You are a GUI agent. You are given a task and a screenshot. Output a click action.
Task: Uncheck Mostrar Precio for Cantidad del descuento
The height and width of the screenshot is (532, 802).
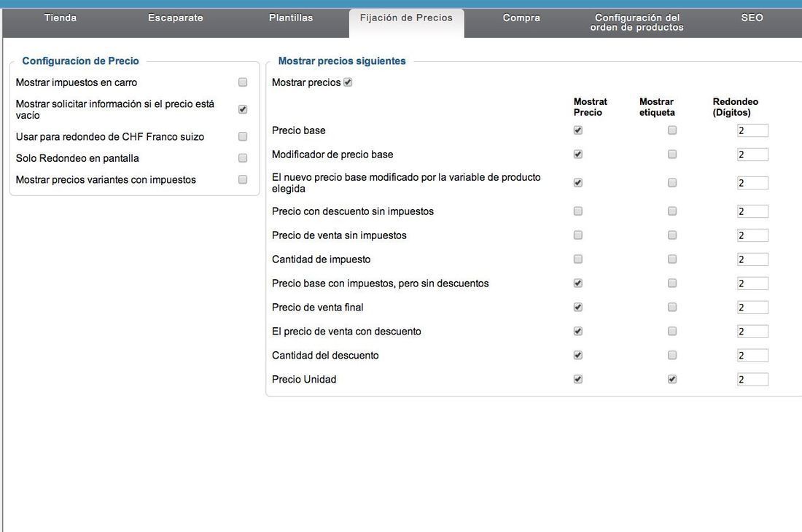point(578,355)
